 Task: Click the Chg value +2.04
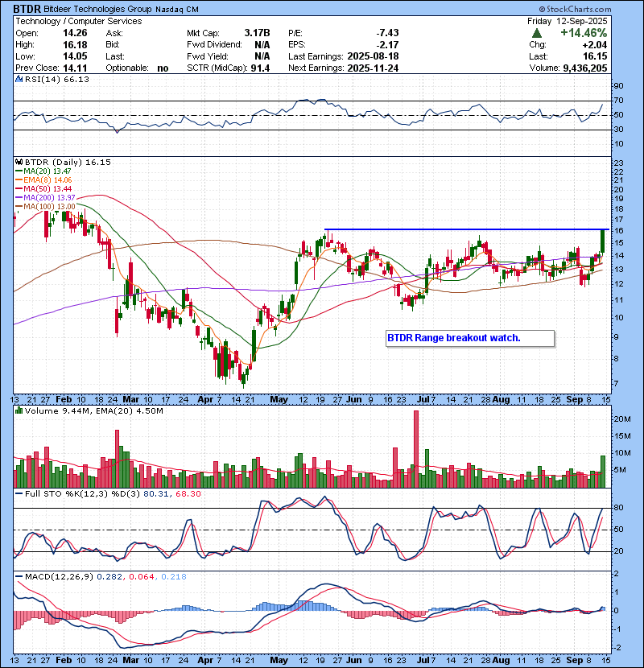[596, 45]
